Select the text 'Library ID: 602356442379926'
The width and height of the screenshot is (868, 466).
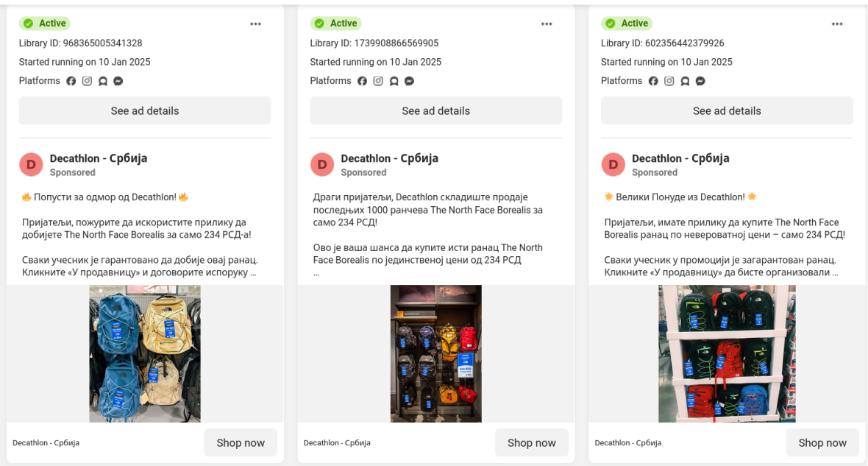[x=663, y=43]
